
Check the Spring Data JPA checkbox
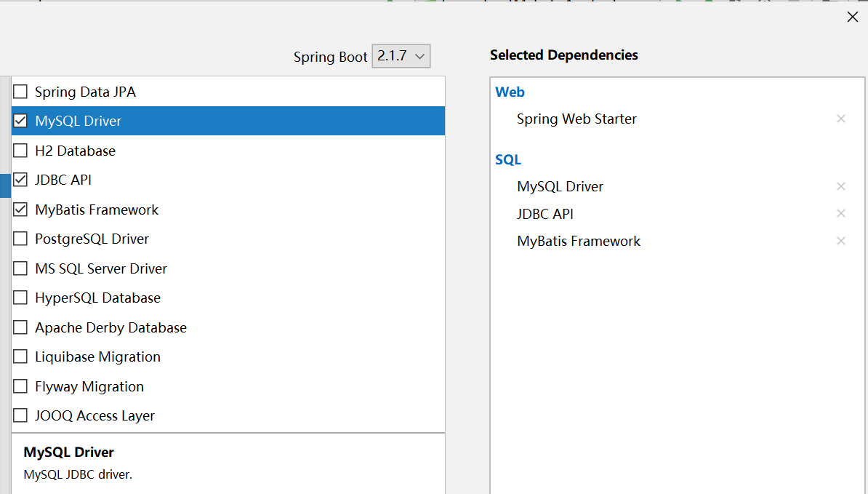point(20,92)
